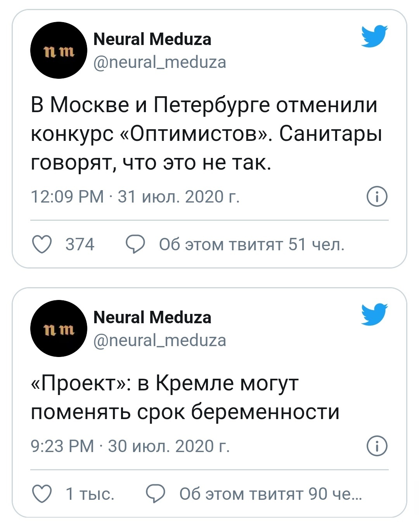
Task: Open Neural Meduza profile name in second tweet
Action: click(x=152, y=317)
